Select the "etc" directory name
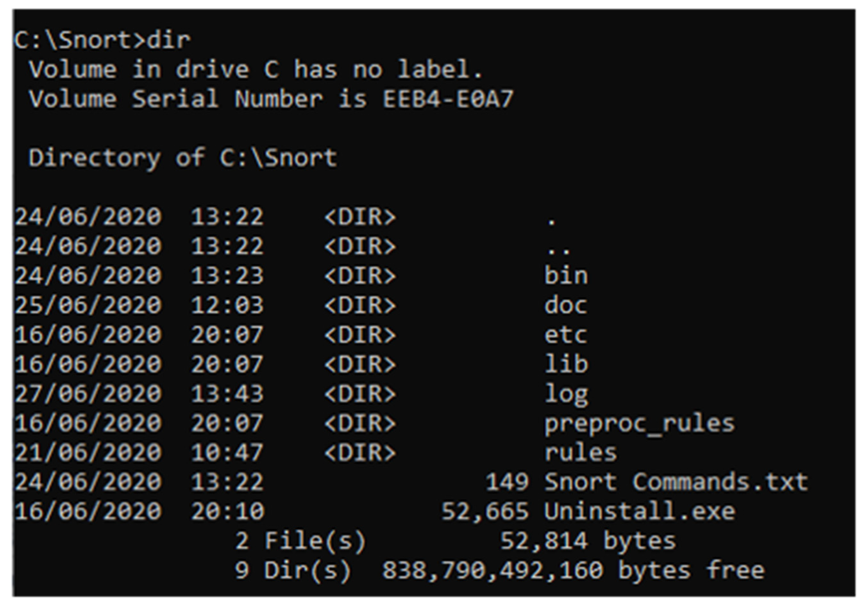The width and height of the screenshot is (868, 609). click(566, 335)
